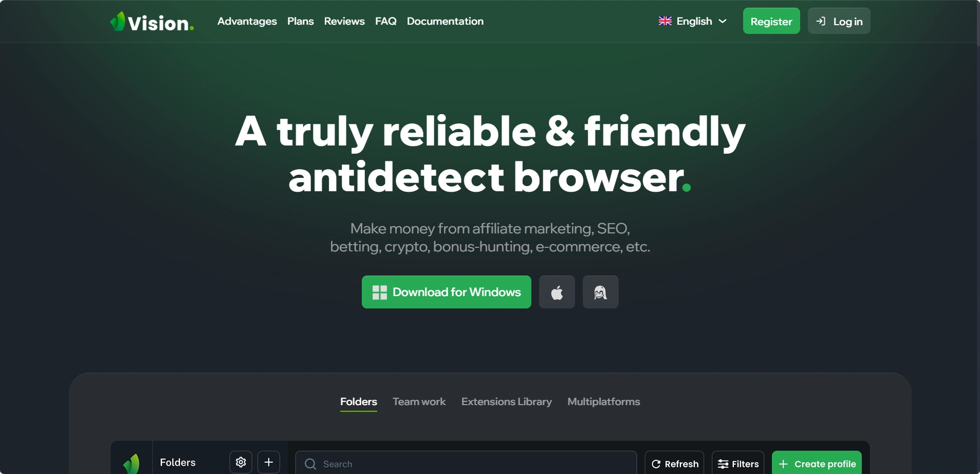Image resolution: width=980 pixels, height=474 pixels.
Task: Click the search magnifier icon
Action: pyautogui.click(x=310, y=464)
